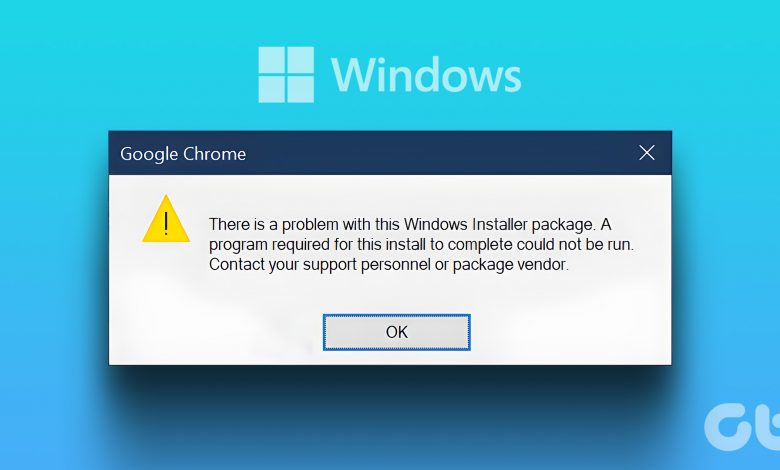Close the Google Chrome error dialog
Screen dimensions: 780x470
point(647,153)
